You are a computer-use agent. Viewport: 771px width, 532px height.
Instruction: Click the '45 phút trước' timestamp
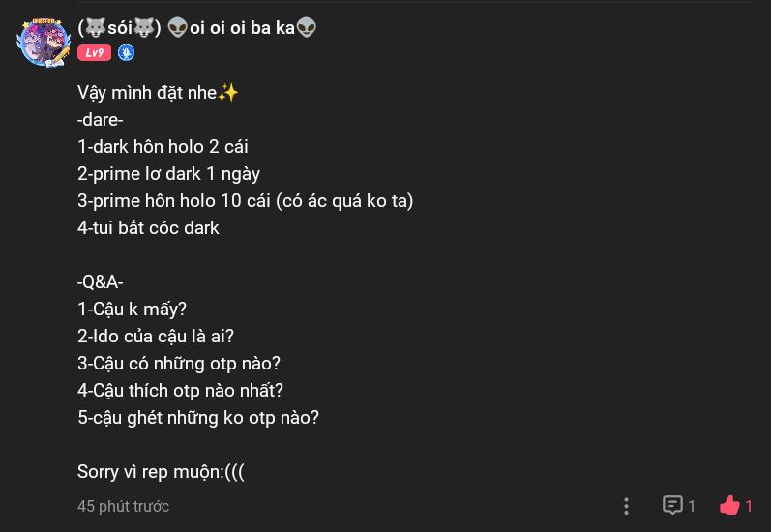(x=123, y=506)
